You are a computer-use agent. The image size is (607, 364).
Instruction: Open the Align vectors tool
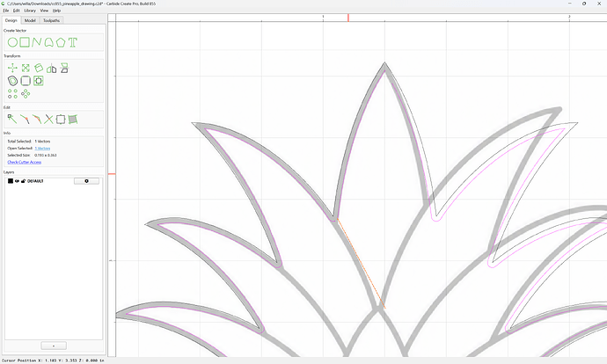point(39,81)
